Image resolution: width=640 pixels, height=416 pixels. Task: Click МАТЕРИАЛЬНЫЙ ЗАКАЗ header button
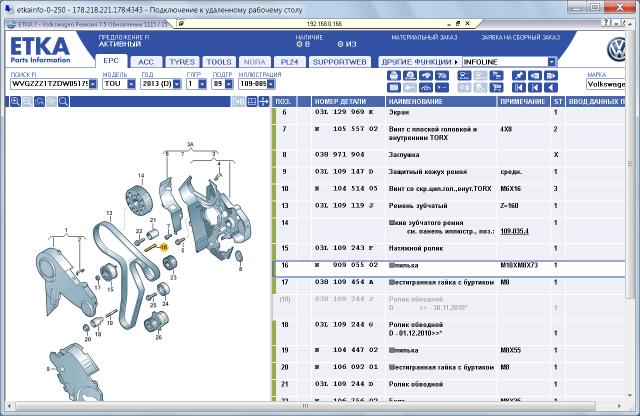click(x=424, y=38)
